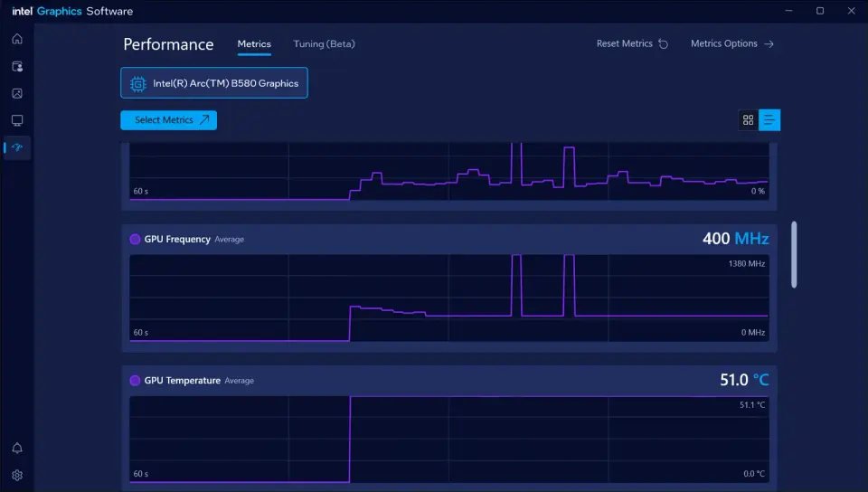
Task: Click the GPU Temperature purple color dot
Action: [135, 380]
